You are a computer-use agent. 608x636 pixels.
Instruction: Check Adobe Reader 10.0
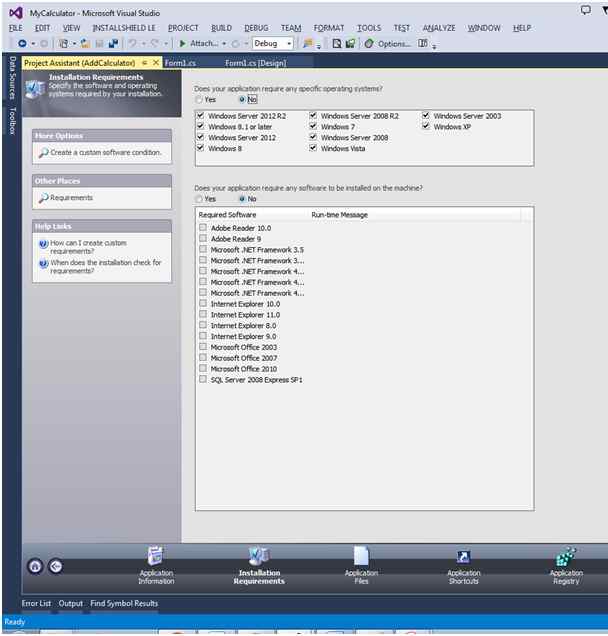tap(203, 228)
